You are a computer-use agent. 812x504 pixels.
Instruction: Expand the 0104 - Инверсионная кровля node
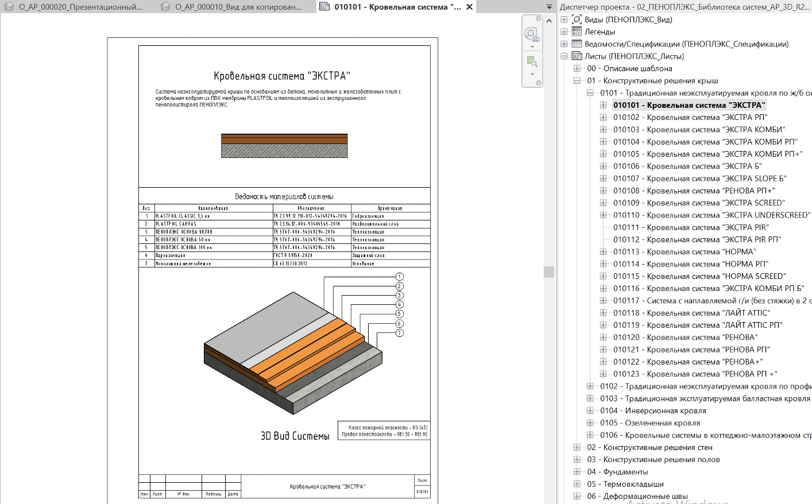590,411
